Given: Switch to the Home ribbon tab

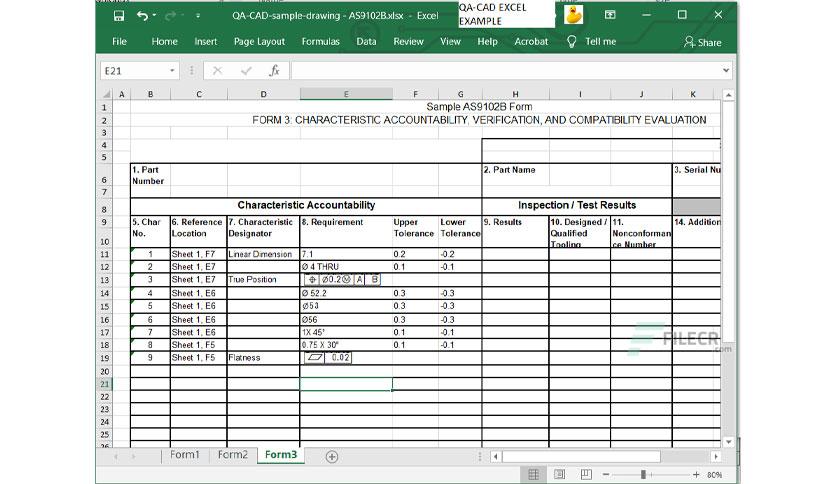Looking at the screenshot, I should point(164,42).
